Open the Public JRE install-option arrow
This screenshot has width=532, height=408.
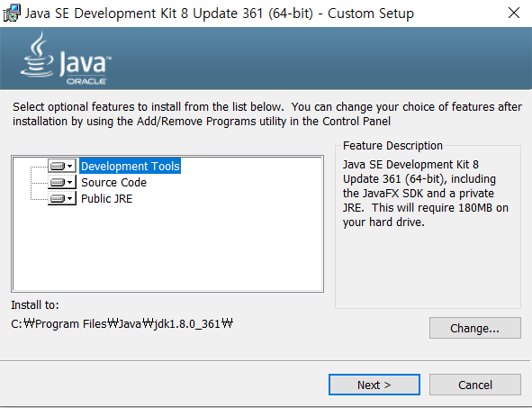coord(70,198)
